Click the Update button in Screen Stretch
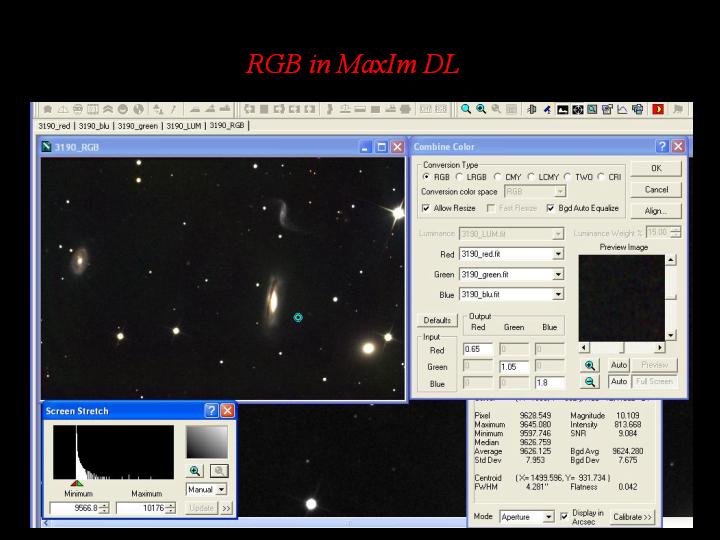Image resolution: width=720 pixels, height=540 pixels. 202,508
